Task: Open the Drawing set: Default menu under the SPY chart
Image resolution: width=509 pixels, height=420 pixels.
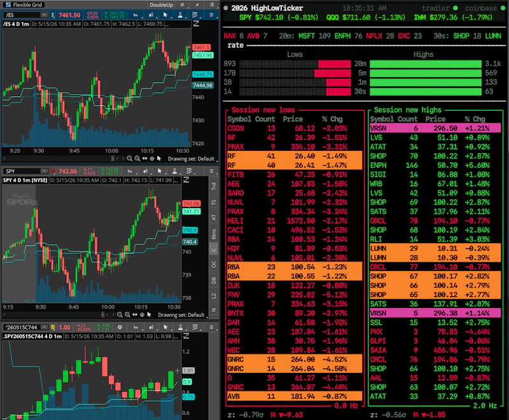Action: point(183,315)
